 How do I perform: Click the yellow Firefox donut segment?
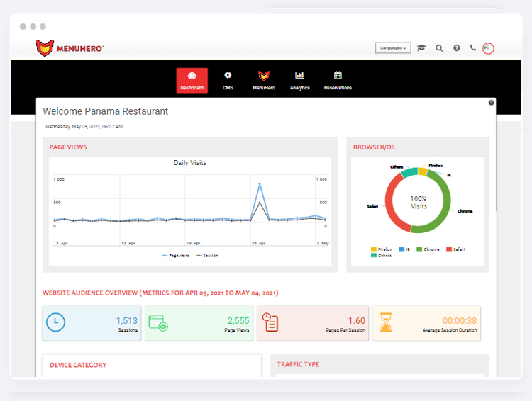pyautogui.click(x=423, y=171)
